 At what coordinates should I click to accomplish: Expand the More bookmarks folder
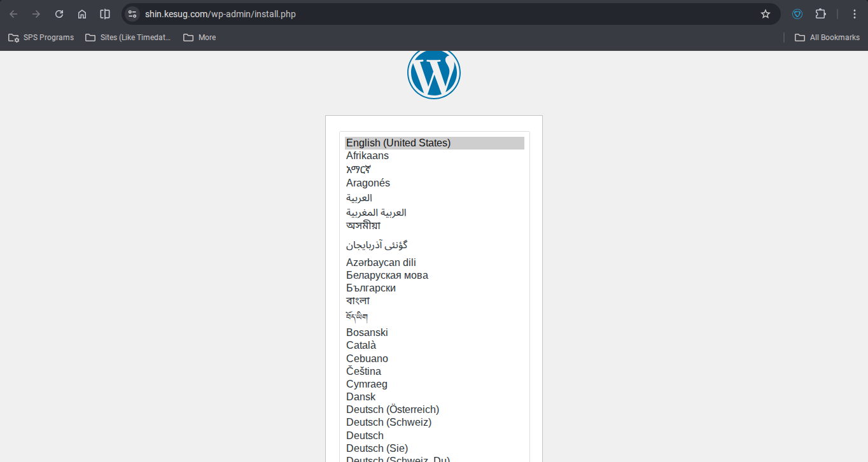tap(200, 38)
